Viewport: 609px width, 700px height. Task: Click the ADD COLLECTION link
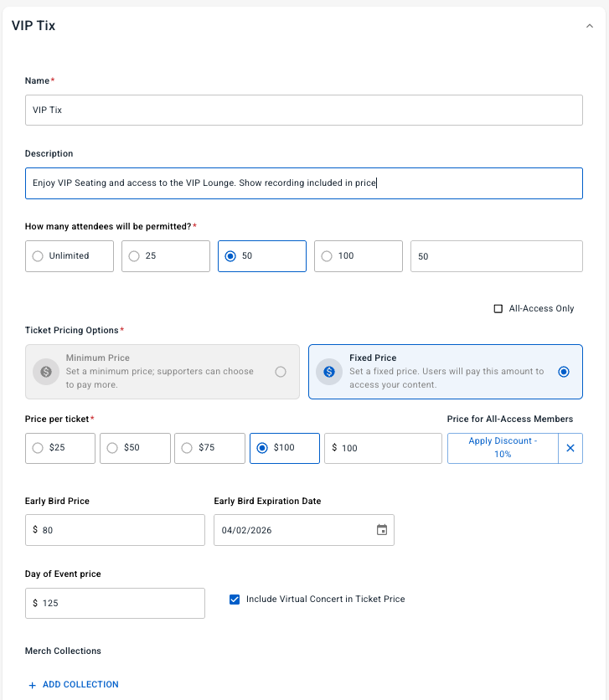tap(80, 685)
